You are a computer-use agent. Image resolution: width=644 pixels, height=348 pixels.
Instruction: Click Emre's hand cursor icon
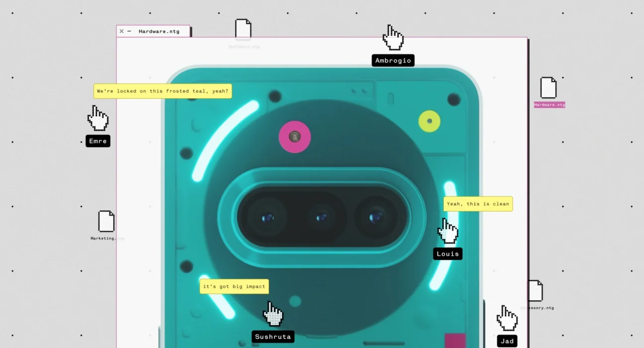click(x=98, y=118)
